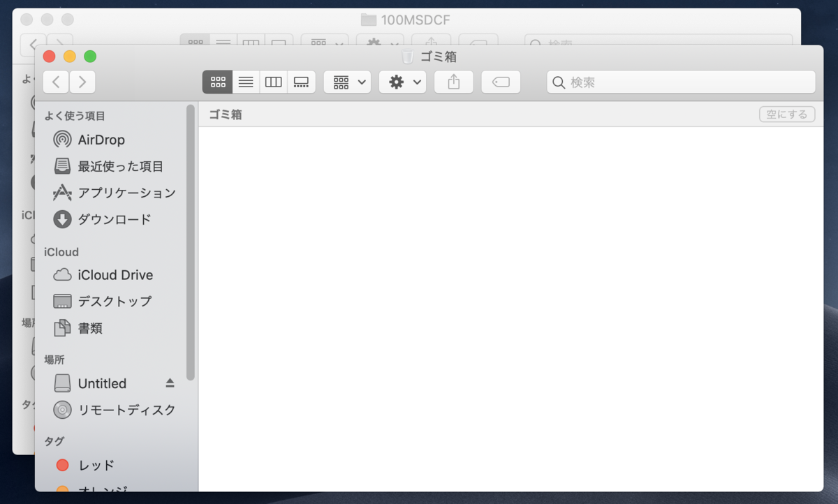The image size is (838, 504).
Task: Click the sidebar scrollbar
Action: tap(191, 242)
